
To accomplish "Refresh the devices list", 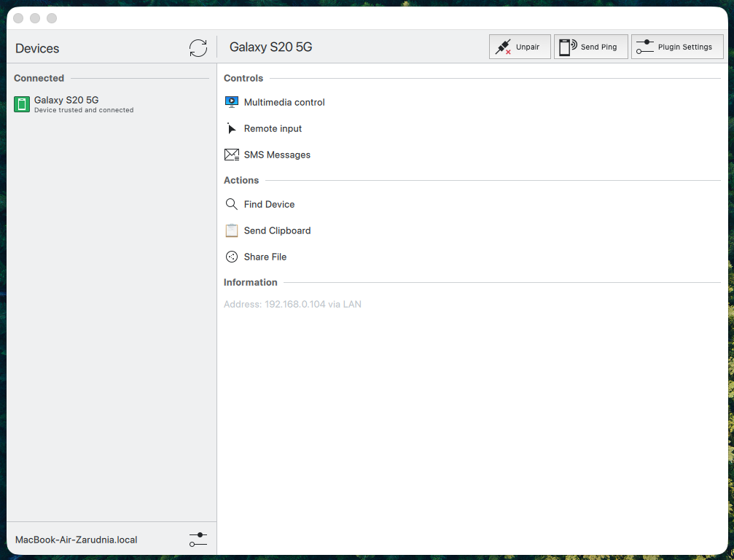I will [x=198, y=47].
